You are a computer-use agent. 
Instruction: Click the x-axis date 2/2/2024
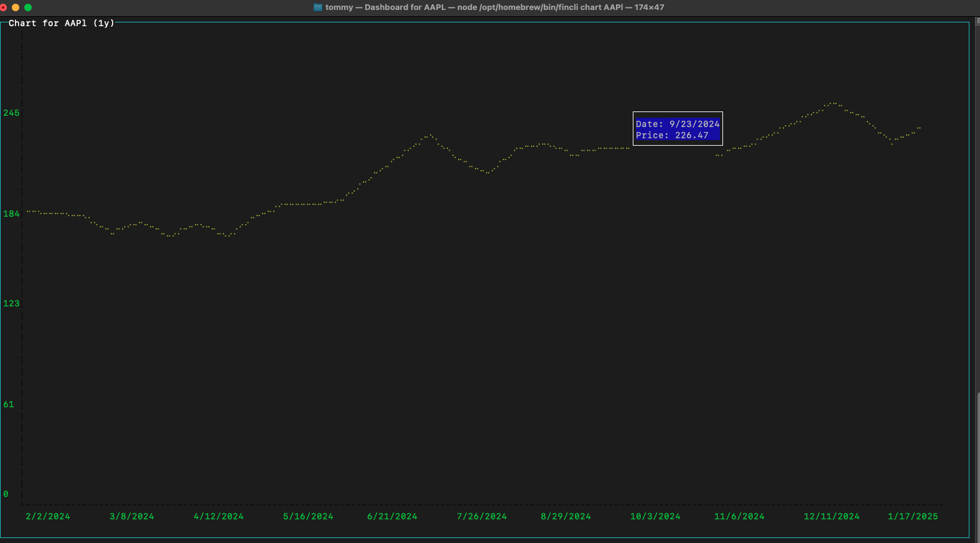coord(48,516)
